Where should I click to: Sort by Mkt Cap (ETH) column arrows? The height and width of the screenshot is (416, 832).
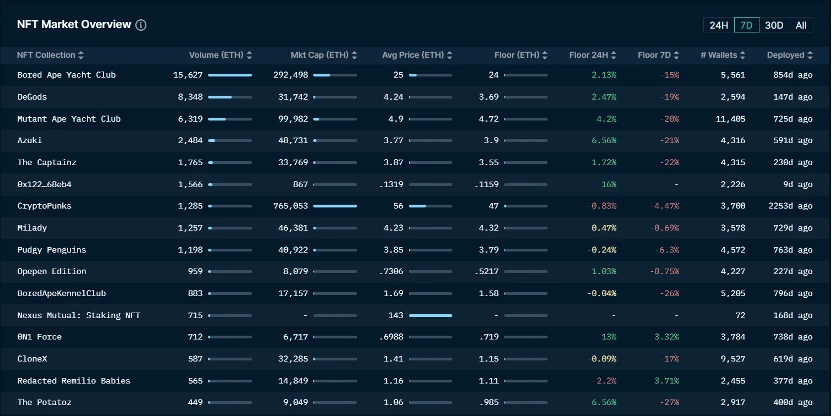click(354, 55)
